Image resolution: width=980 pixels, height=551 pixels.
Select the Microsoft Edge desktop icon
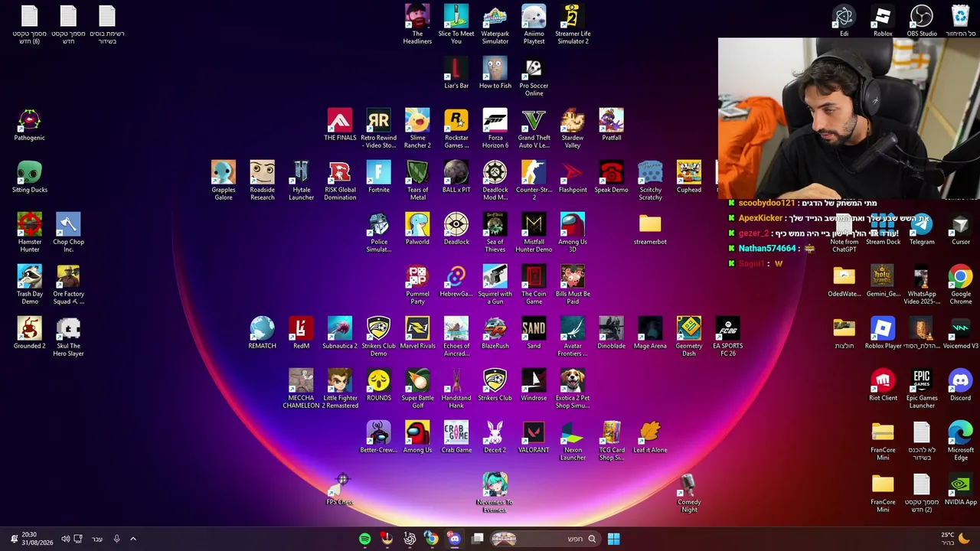(960, 441)
